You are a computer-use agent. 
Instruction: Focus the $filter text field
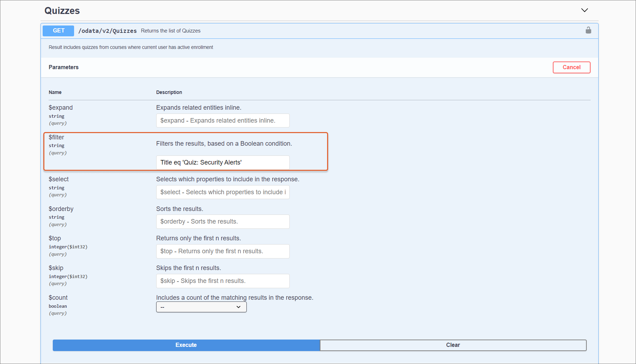[223, 162]
